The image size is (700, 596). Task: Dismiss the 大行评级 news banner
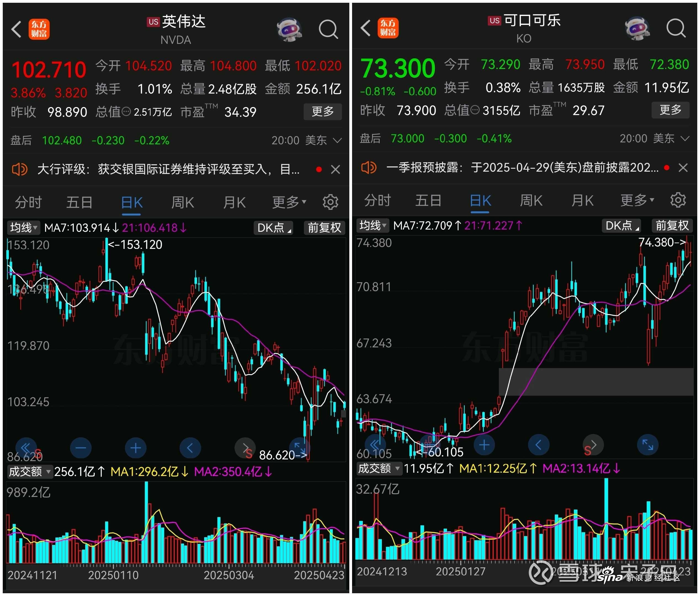pyautogui.click(x=336, y=169)
